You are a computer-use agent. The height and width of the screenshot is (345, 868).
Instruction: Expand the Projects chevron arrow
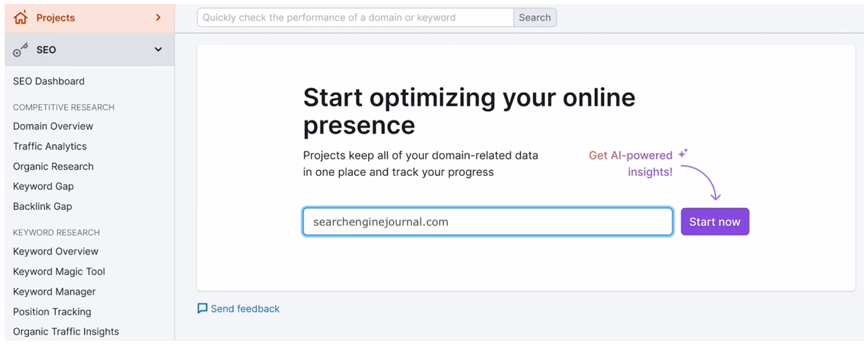tap(158, 17)
